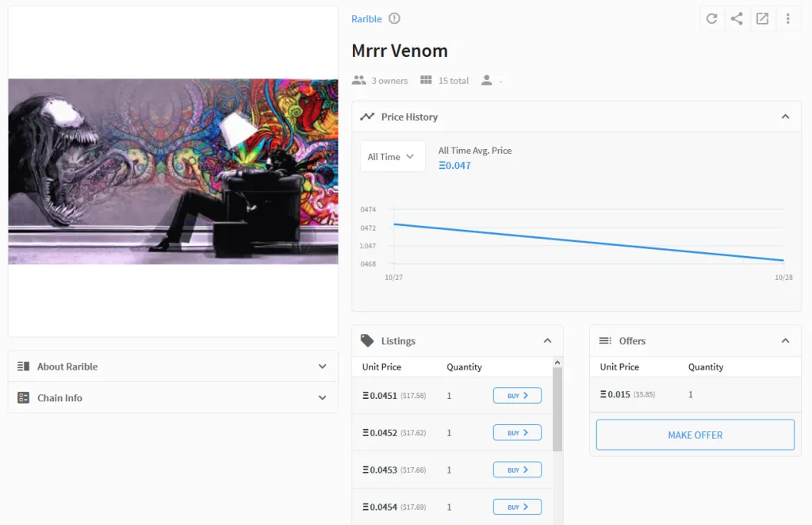Screen dimensions: 812x525
Task: Open the share icon menu
Action: 737,19
